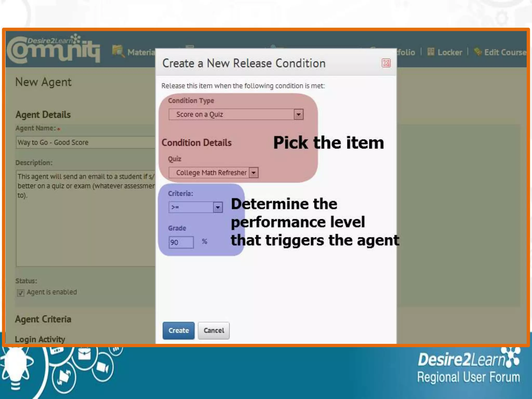Open the Criteria operator dropdown
The image size is (532, 399).
[x=218, y=207]
